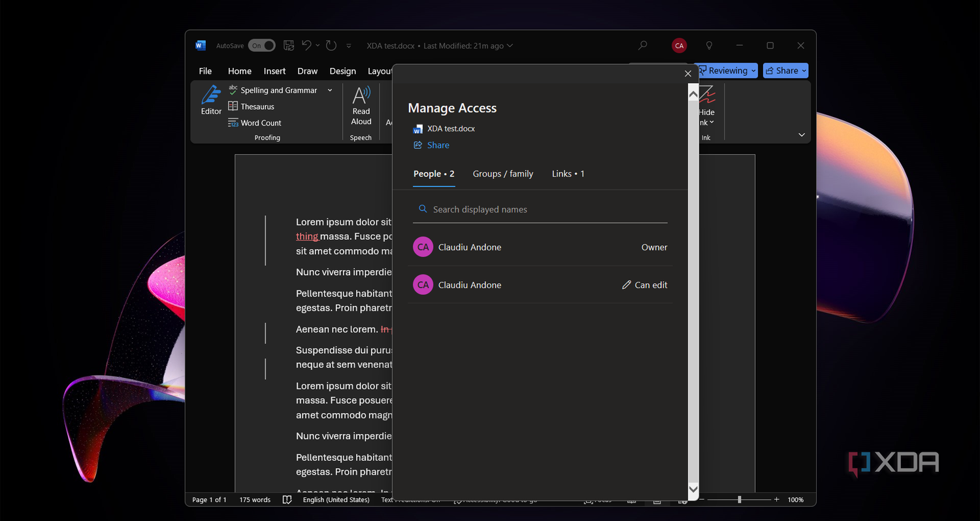The image size is (980, 521).
Task: Open the search magnifier in the title bar
Action: [643, 46]
